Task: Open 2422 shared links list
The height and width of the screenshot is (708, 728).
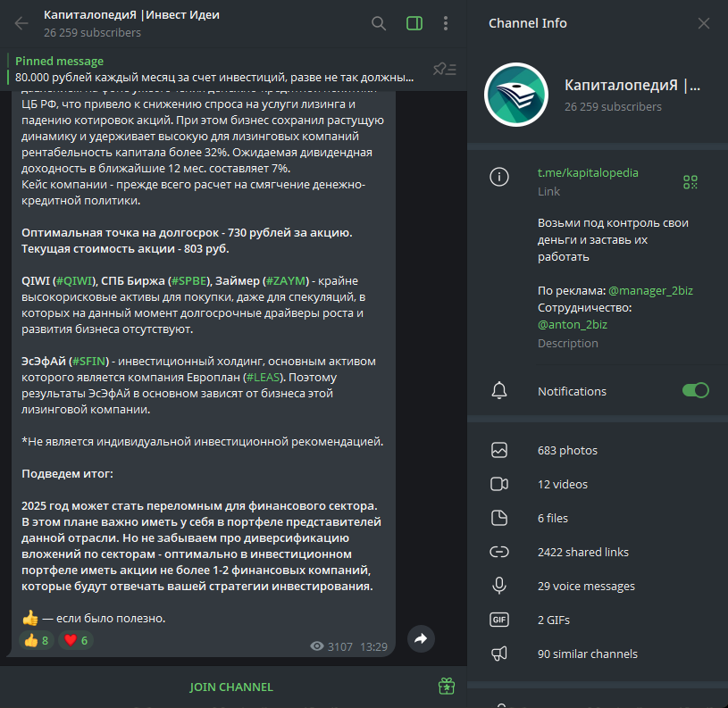Action: pyautogui.click(x=598, y=552)
